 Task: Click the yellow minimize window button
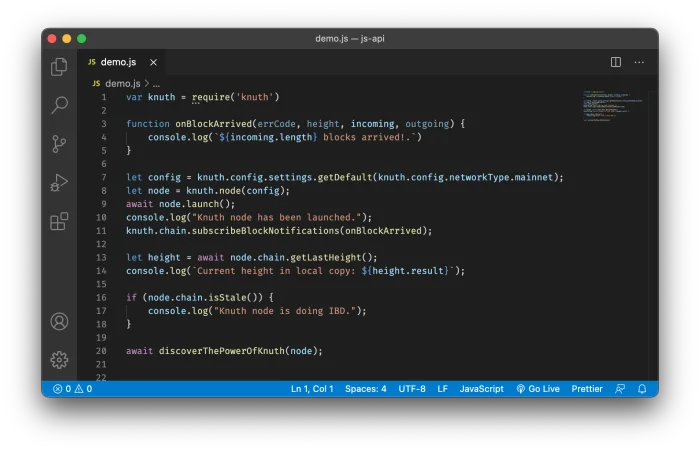(x=67, y=38)
